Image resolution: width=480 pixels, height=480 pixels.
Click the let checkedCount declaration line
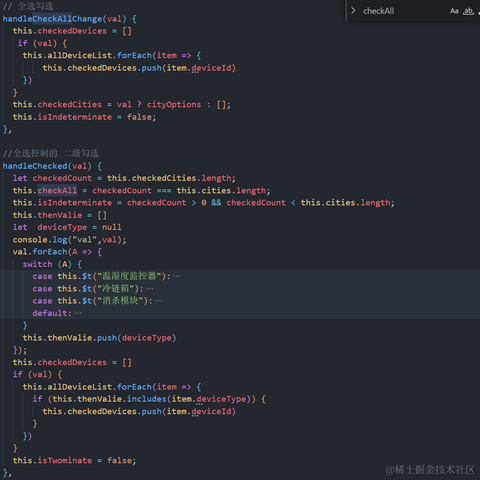pos(124,178)
